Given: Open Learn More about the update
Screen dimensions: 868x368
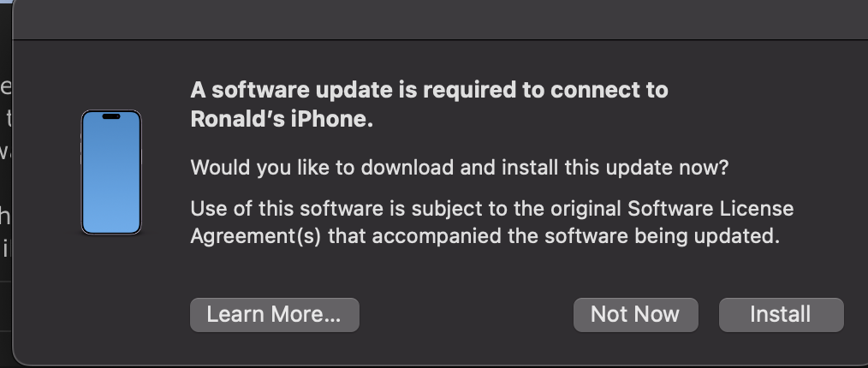Looking at the screenshot, I should coord(274,314).
